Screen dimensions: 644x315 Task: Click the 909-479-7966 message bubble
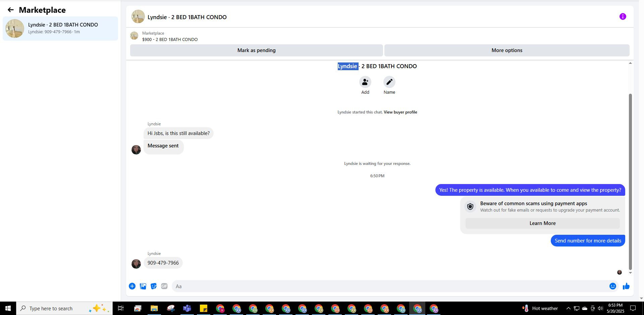(163, 263)
